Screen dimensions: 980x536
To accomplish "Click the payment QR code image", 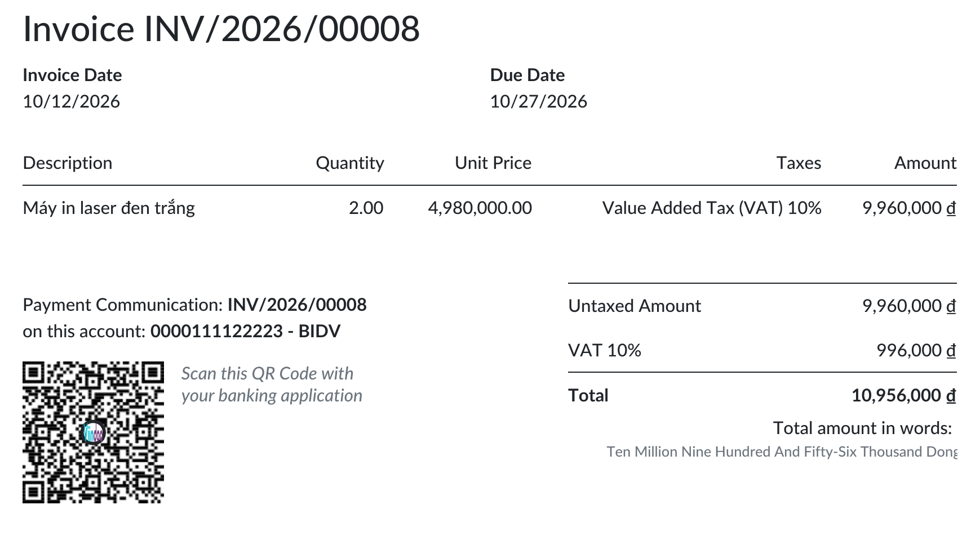I will click(x=93, y=432).
